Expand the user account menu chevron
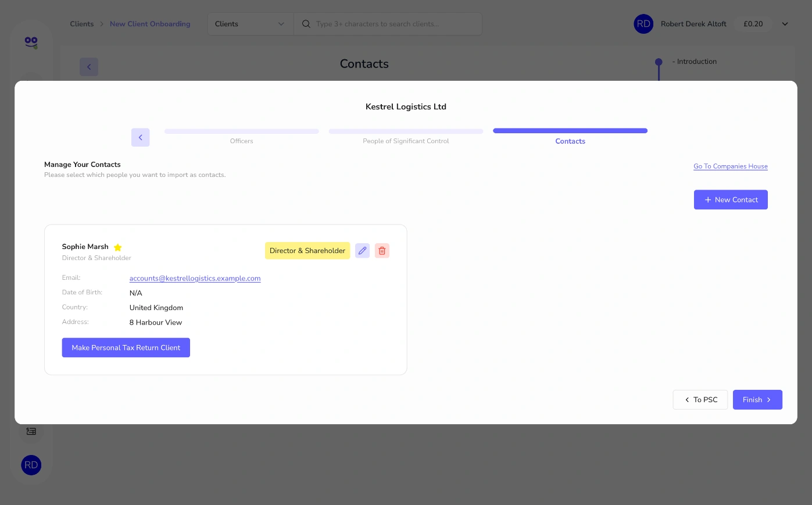 785,24
